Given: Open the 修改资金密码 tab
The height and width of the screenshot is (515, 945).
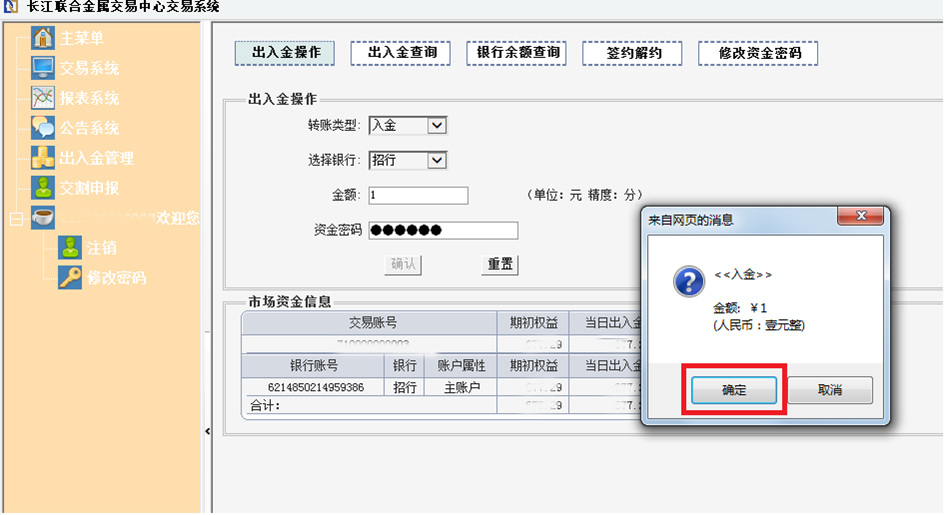Looking at the screenshot, I should click(758, 53).
